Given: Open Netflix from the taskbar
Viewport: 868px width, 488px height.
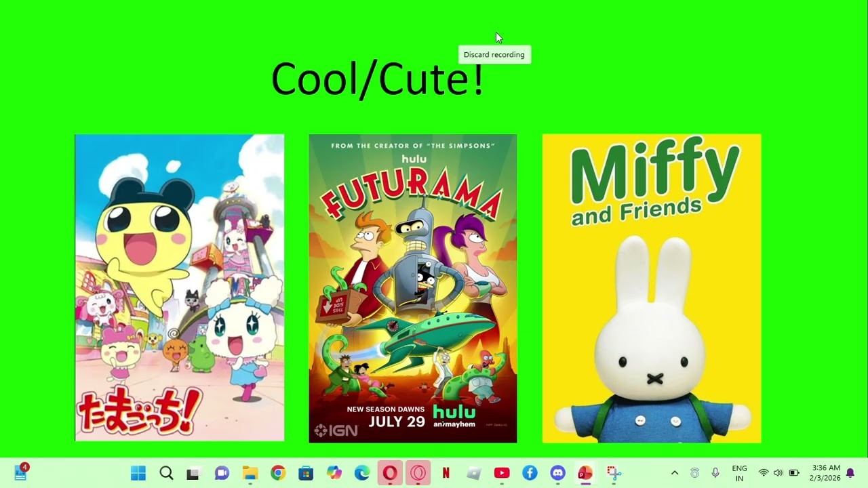Looking at the screenshot, I should (x=446, y=473).
